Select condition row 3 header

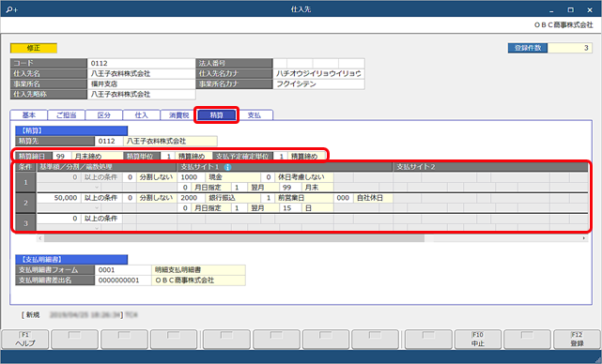point(25,222)
